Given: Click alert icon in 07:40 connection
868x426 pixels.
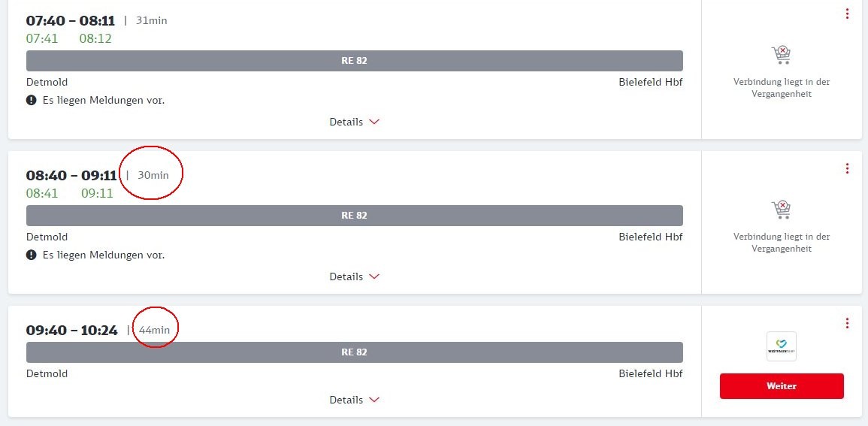Looking at the screenshot, I should pyautogui.click(x=32, y=100).
